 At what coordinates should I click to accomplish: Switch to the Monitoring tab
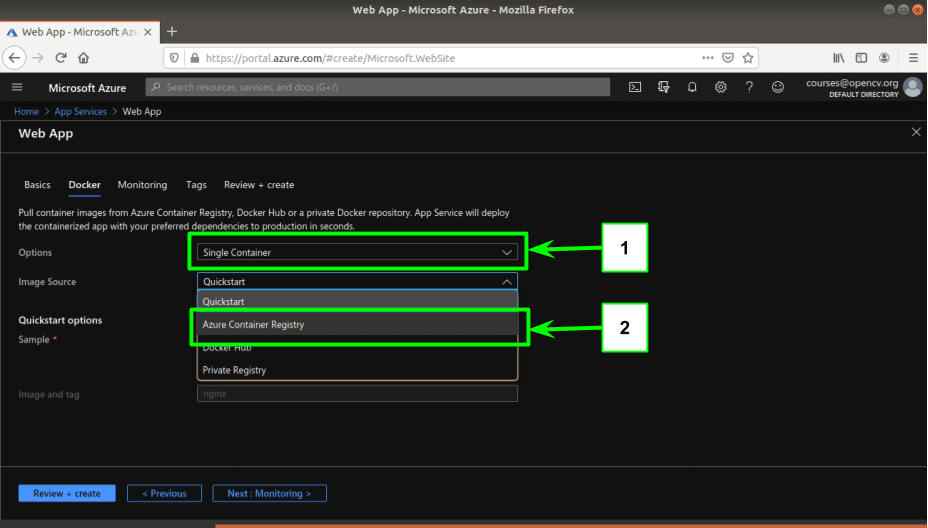[142, 185]
